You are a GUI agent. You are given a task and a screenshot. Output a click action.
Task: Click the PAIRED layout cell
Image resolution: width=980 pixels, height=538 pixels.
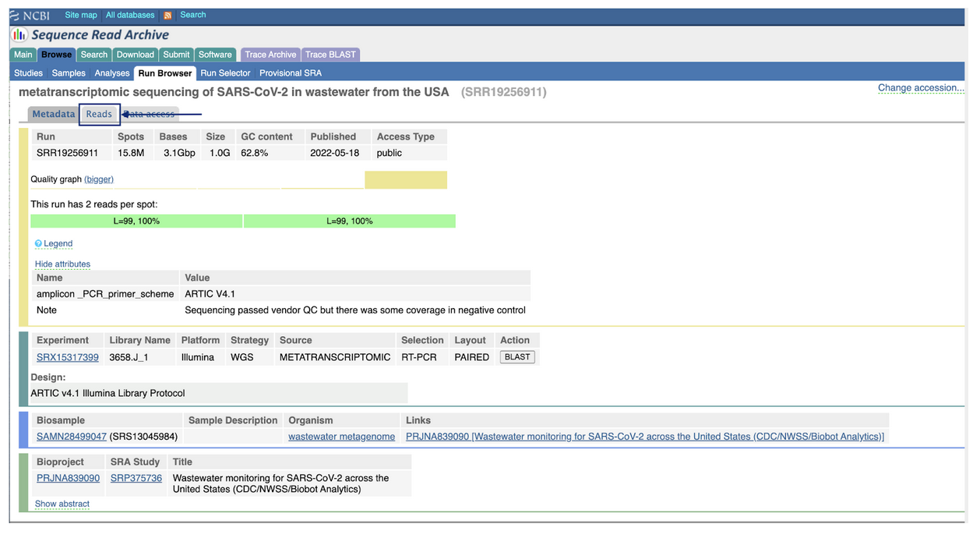click(x=472, y=357)
